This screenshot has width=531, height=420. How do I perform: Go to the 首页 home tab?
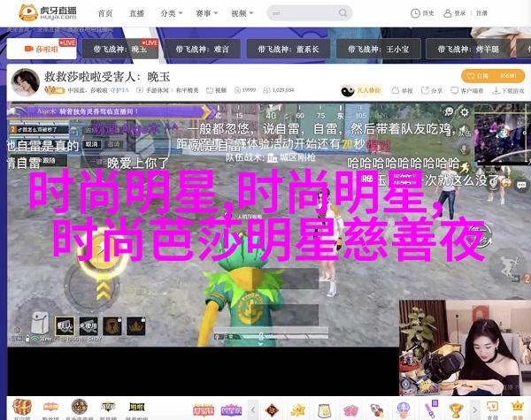tap(105, 13)
